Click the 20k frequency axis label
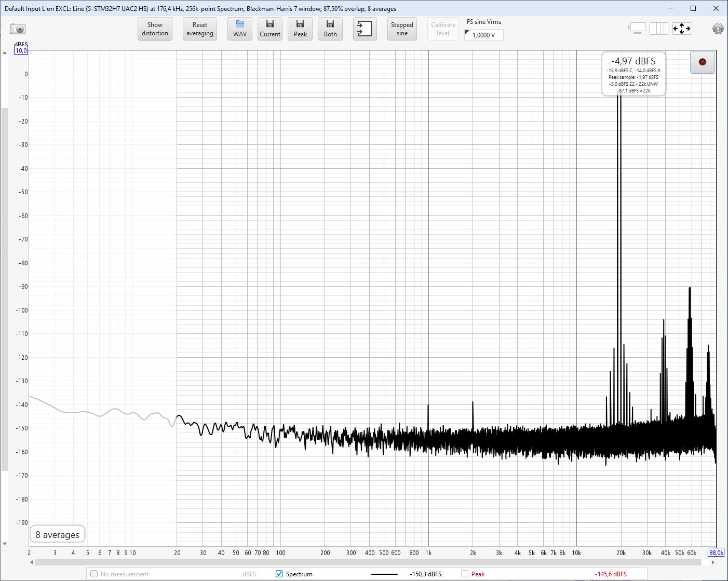Image resolution: width=728 pixels, height=581 pixels. tap(621, 552)
